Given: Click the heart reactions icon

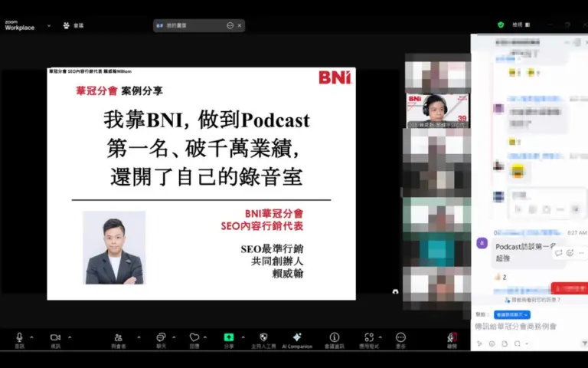Looking at the screenshot, I should pos(194,337).
